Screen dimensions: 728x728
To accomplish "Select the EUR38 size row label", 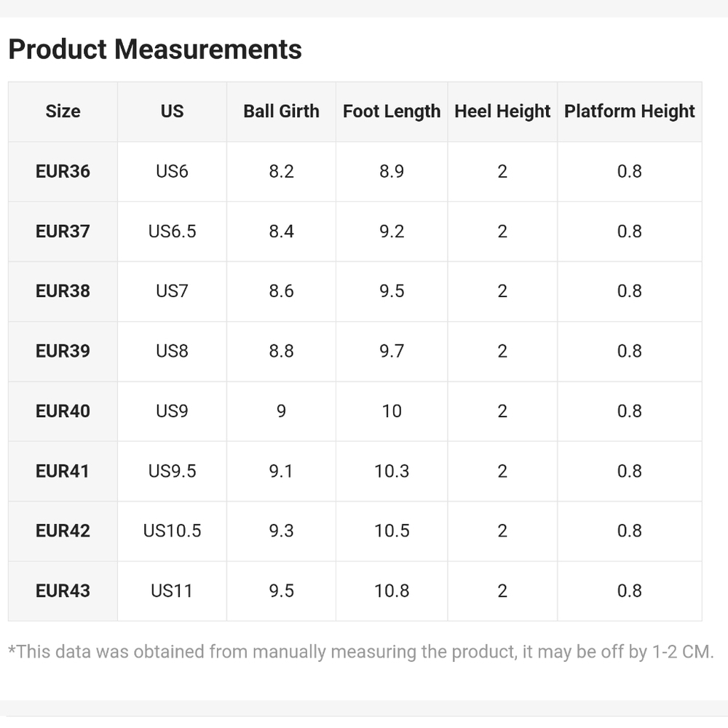I will 63,291.
